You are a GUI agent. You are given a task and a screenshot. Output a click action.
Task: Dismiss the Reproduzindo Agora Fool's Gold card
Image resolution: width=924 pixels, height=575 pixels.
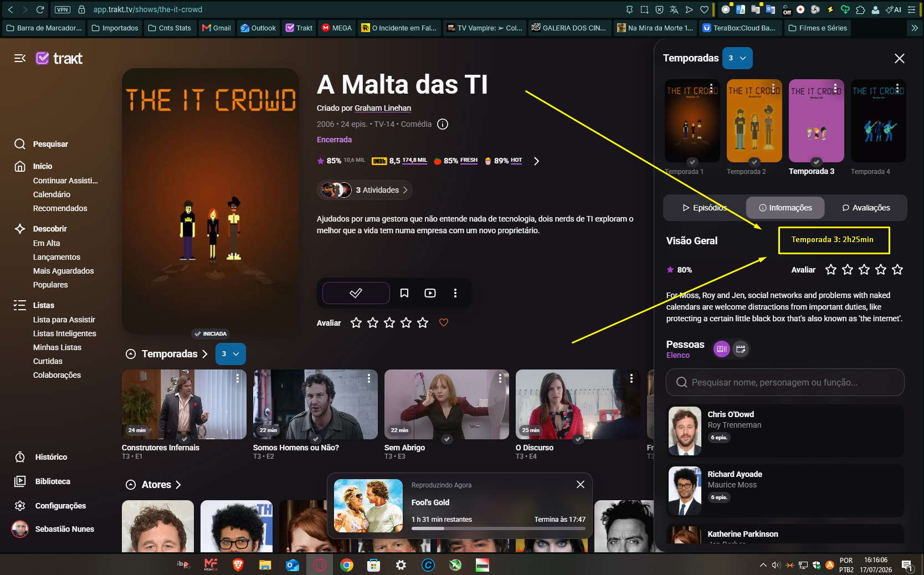point(581,484)
